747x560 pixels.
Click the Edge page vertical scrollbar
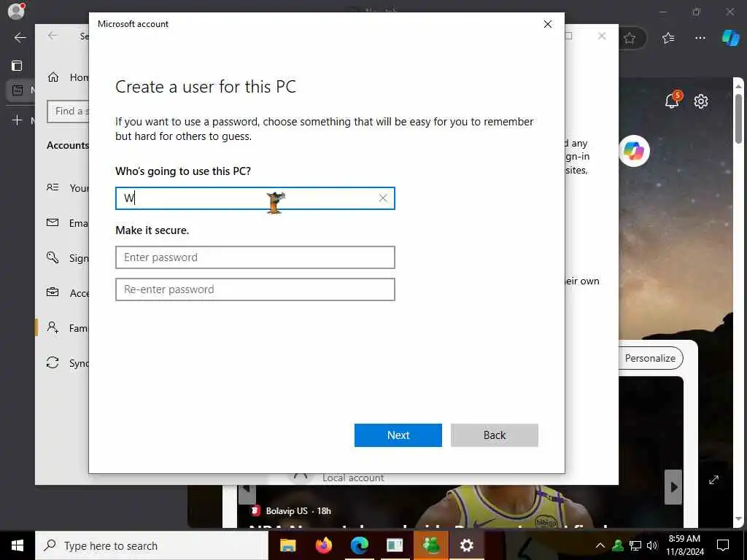[738, 119]
